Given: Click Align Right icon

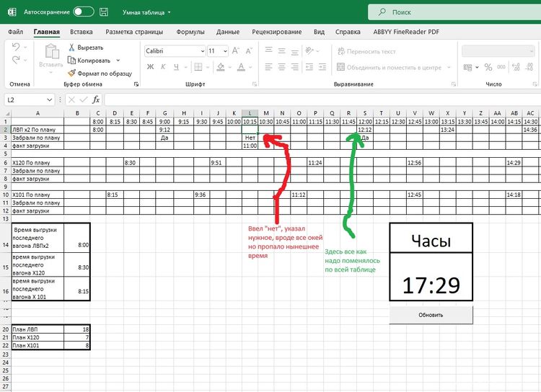Looking at the screenshot, I should click(294, 67).
